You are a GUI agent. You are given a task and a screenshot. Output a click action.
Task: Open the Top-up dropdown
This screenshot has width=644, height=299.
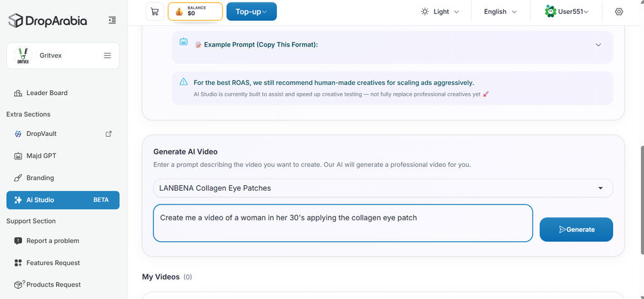coord(252,11)
